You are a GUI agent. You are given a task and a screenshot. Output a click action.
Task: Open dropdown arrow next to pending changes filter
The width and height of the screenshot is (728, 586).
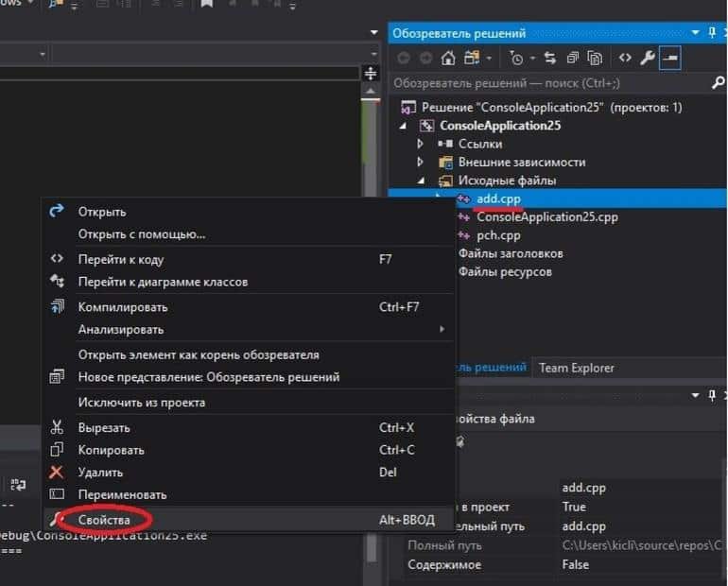[x=532, y=59]
